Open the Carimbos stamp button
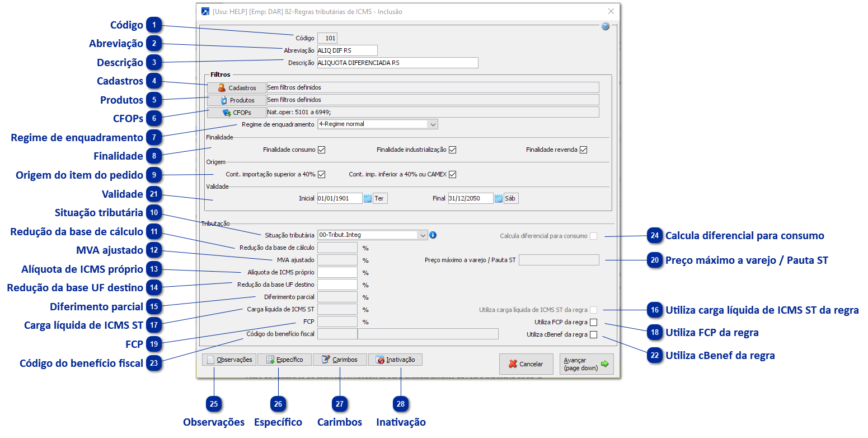 tap(340, 360)
